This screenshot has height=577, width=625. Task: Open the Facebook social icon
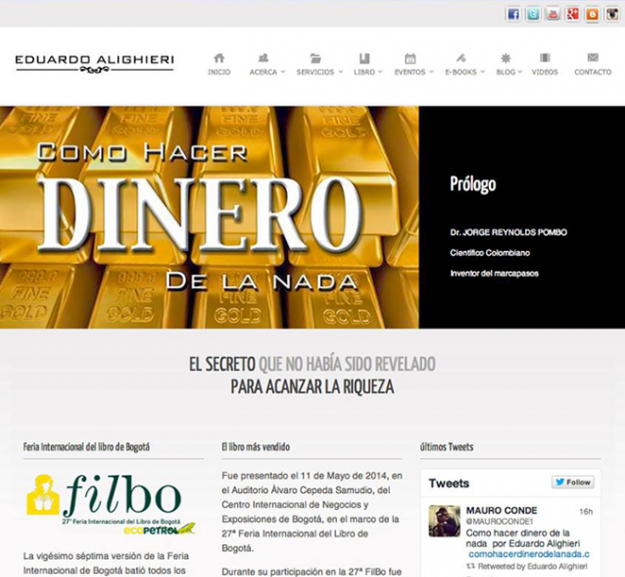tap(513, 14)
